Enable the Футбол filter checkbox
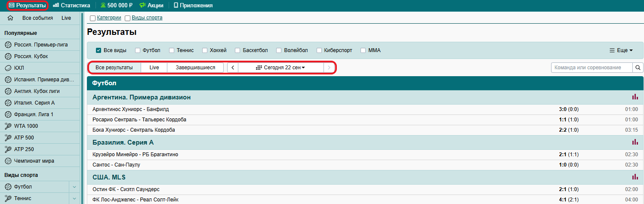The image size is (644, 204). coord(138,50)
